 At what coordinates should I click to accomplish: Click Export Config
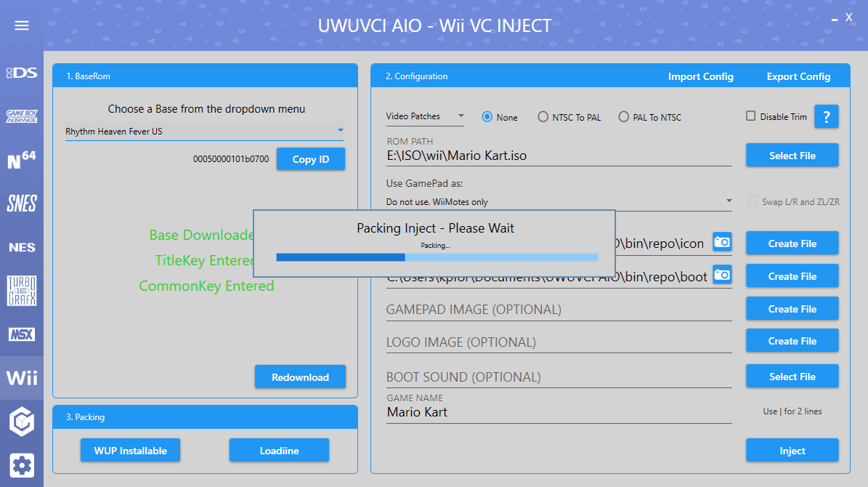798,76
